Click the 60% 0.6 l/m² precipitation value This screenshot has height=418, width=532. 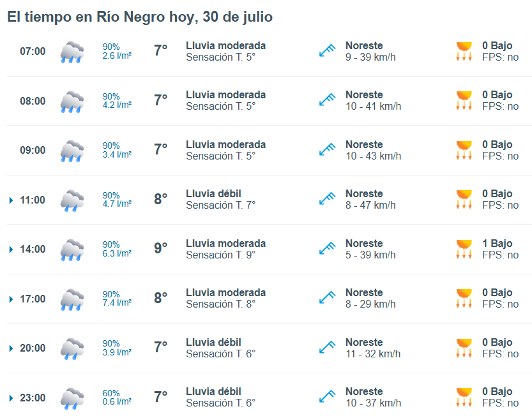point(117,398)
